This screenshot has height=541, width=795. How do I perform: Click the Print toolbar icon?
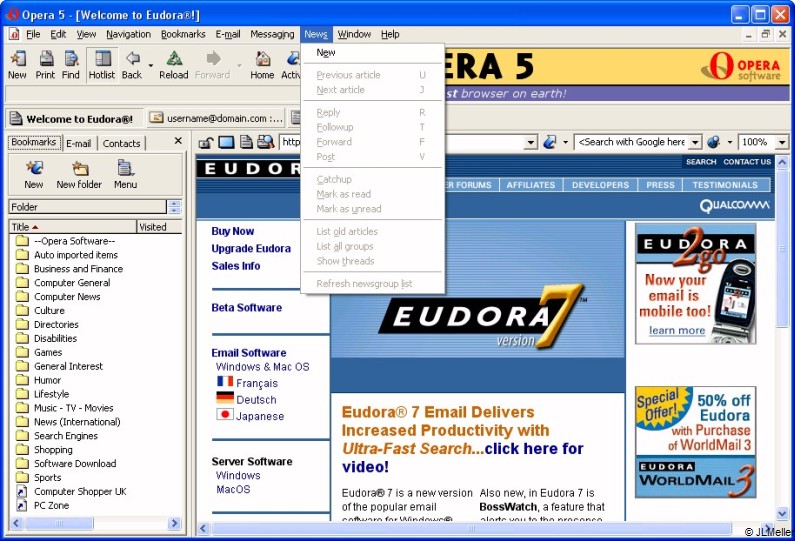[x=46, y=64]
